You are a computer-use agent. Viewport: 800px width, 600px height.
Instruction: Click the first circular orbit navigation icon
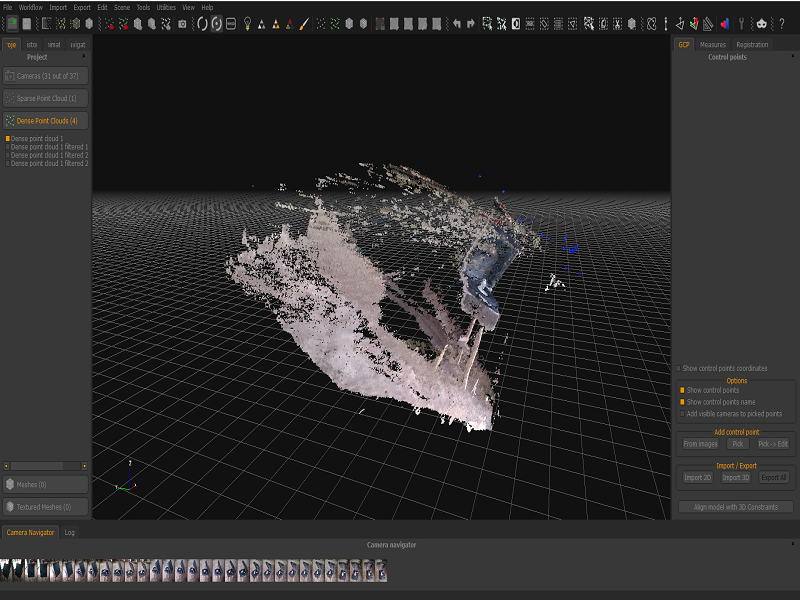coord(202,23)
